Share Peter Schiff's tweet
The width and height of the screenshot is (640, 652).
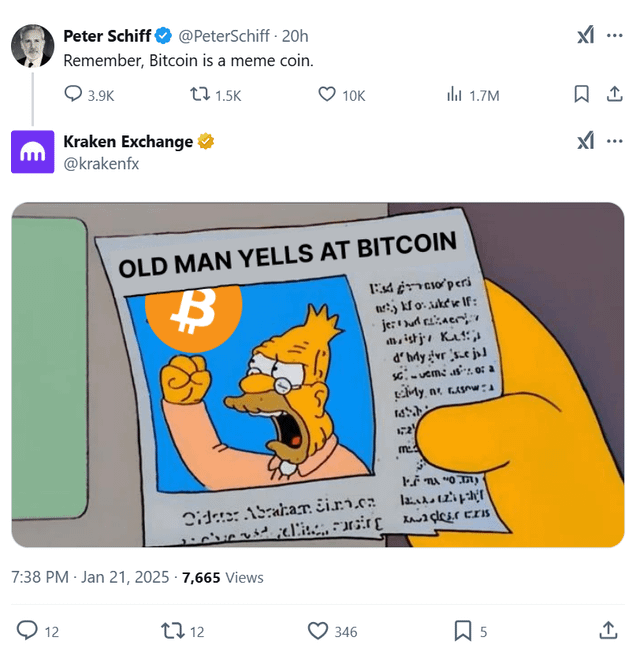coord(614,94)
